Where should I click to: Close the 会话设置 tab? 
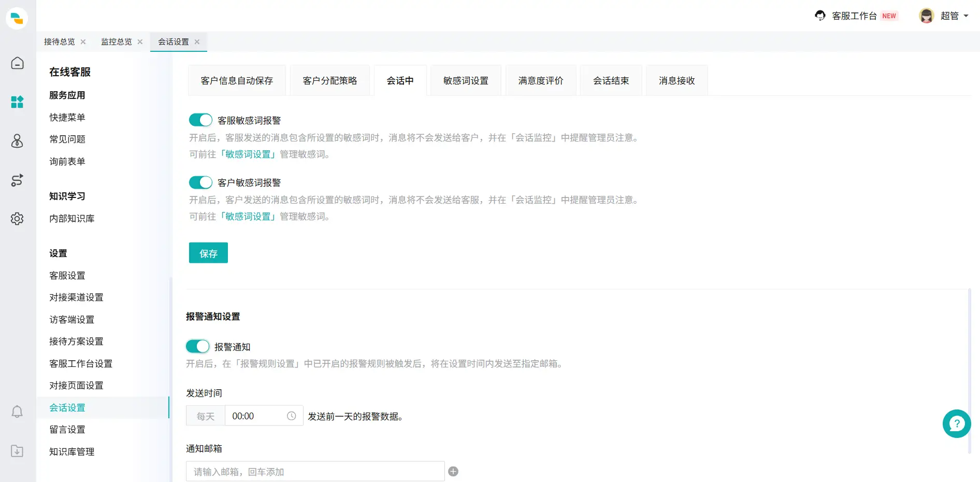coord(197,42)
